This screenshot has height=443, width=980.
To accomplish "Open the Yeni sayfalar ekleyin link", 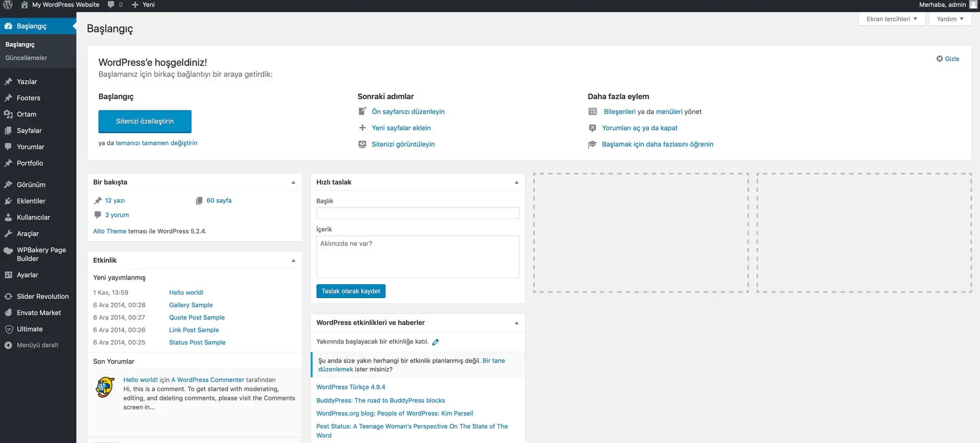I will point(401,128).
